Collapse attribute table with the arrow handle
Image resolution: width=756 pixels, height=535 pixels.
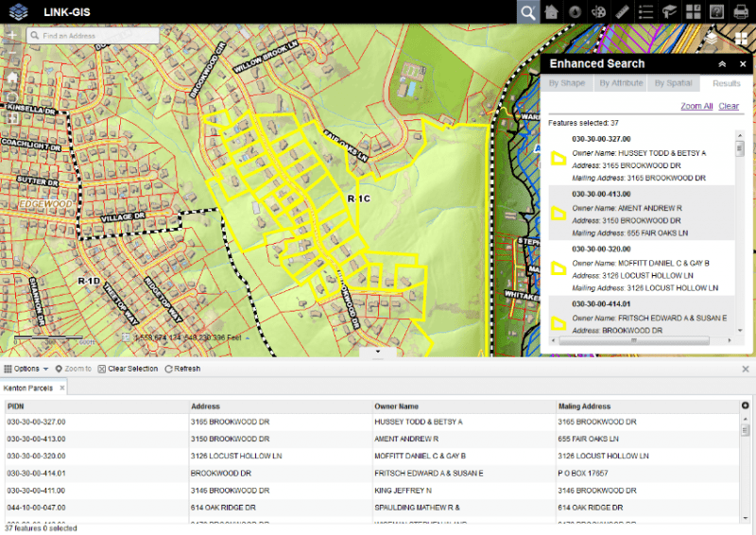(377, 352)
